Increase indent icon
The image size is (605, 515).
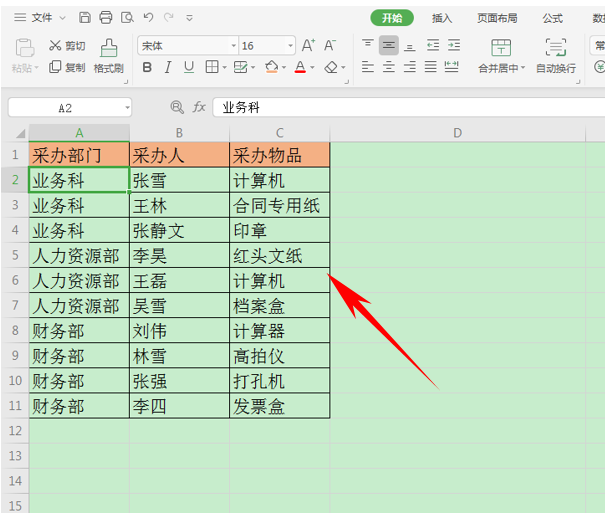[x=454, y=46]
